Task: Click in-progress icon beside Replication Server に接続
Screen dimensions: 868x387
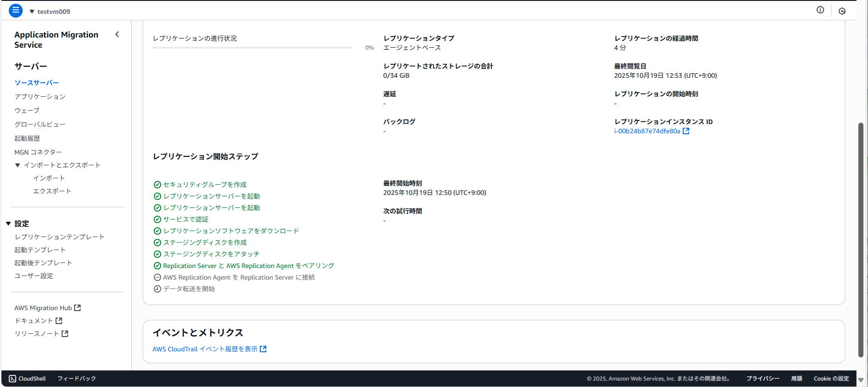Action: pos(157,277)
